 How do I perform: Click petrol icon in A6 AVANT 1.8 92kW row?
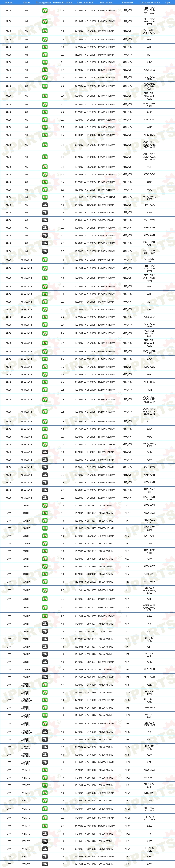click(45, 260)
